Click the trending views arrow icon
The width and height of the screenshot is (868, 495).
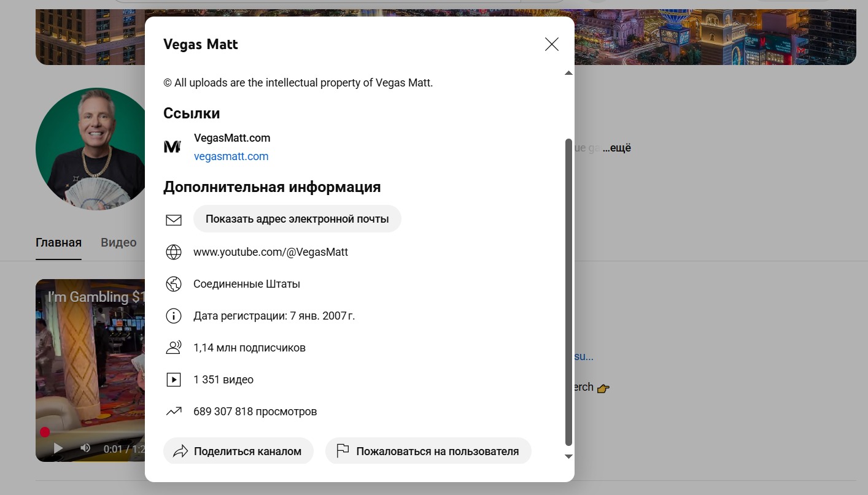tap(174, 412)
